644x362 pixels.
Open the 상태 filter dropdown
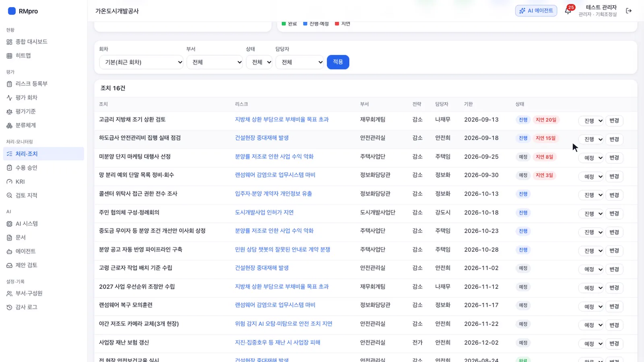pos(259,62)
